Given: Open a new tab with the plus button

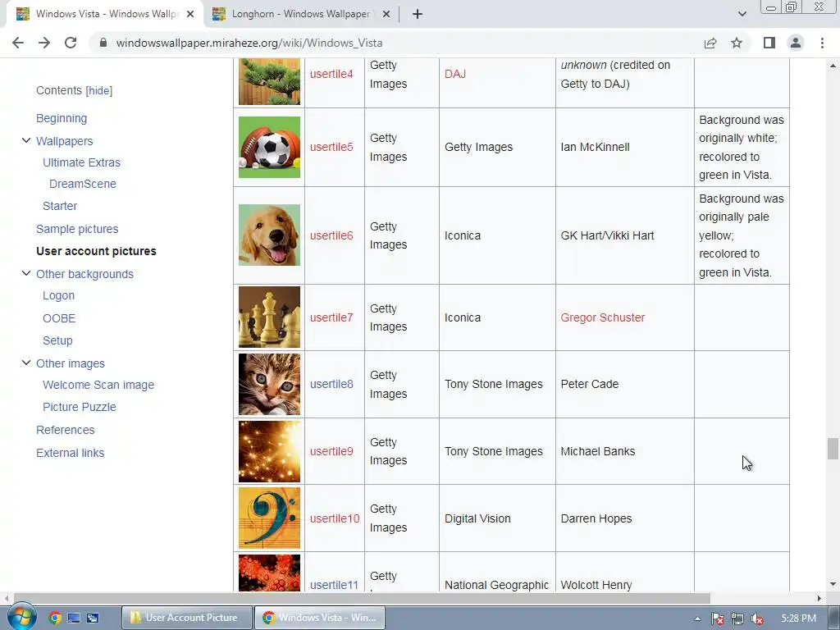Looking at the screenshot, I should [418, 14].
